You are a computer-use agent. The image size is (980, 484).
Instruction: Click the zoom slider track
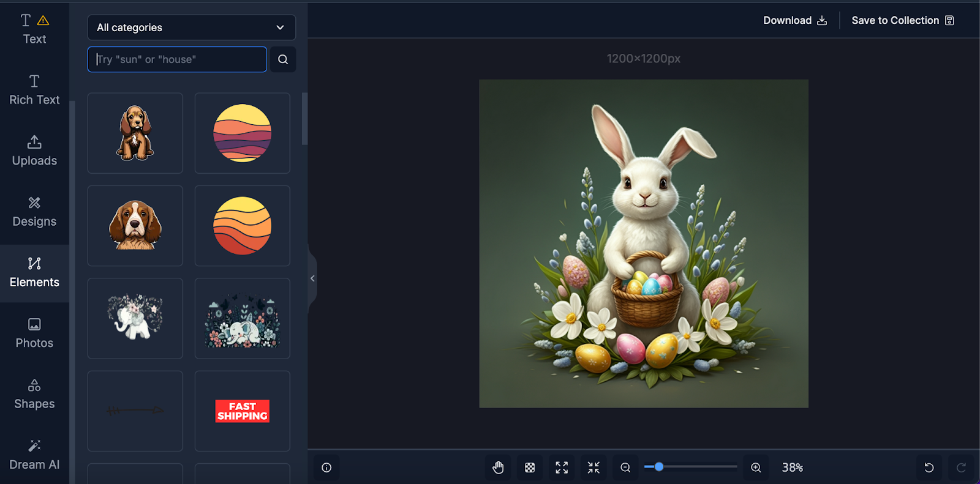(691, 467)
